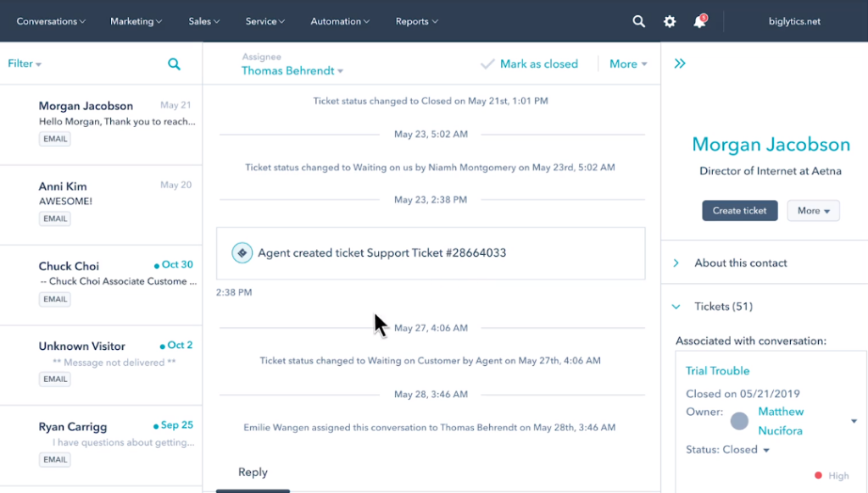Collapse sidebar with double chevron icon

tap(680, 64)
